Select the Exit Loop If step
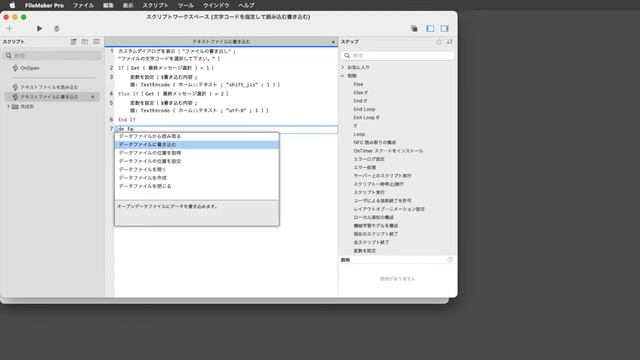The width and height of the screenshot is (640, 360). click(366, 118)
